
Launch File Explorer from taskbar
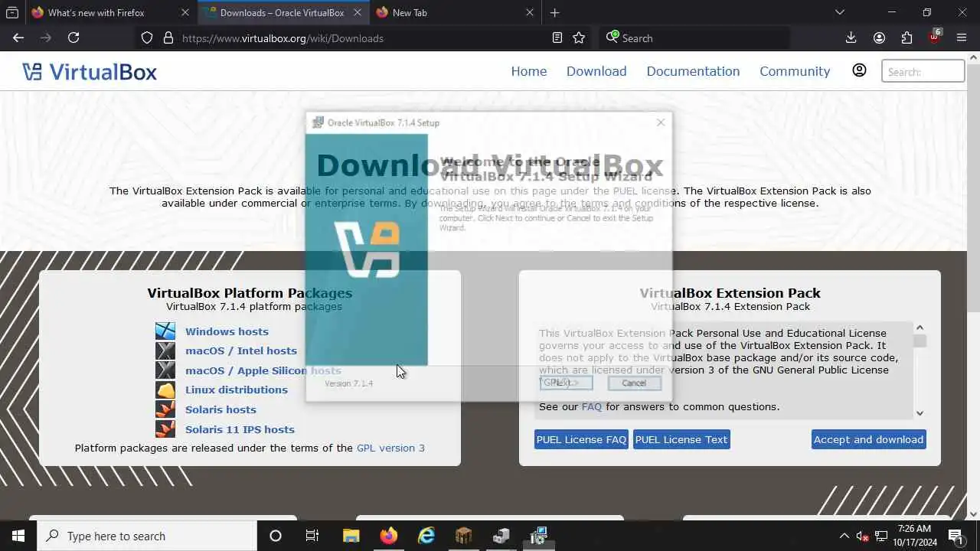coord(351,536)
